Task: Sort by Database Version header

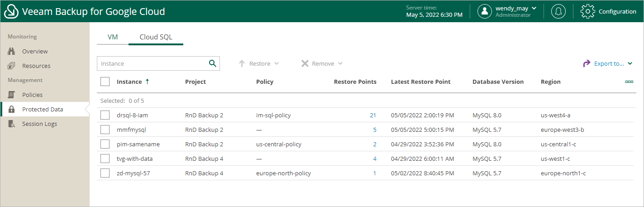Action: click(498, 82)
